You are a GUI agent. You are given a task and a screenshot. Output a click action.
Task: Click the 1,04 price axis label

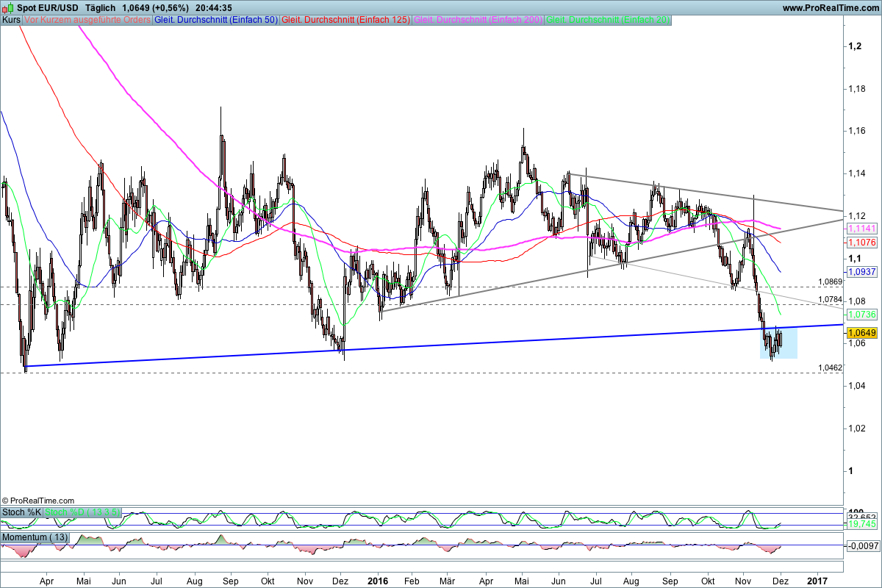(856, 386)
